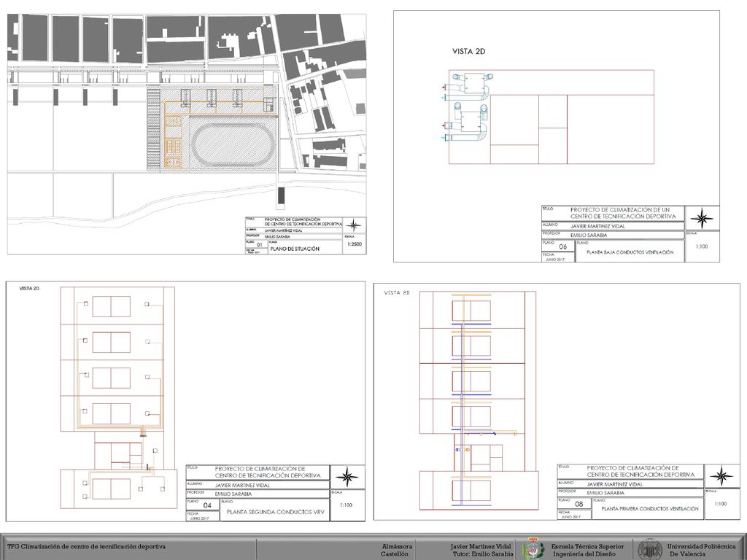Click project title text on plan 08 block

pos(640,472)
